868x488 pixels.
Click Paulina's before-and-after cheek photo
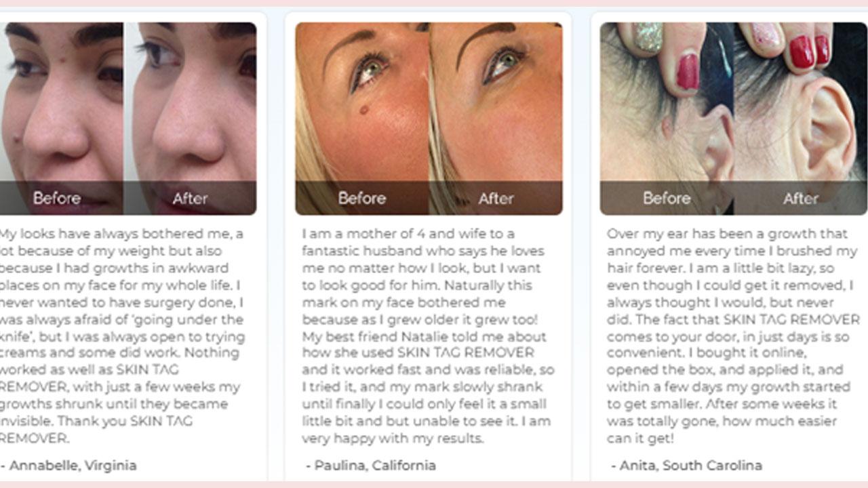429,119
